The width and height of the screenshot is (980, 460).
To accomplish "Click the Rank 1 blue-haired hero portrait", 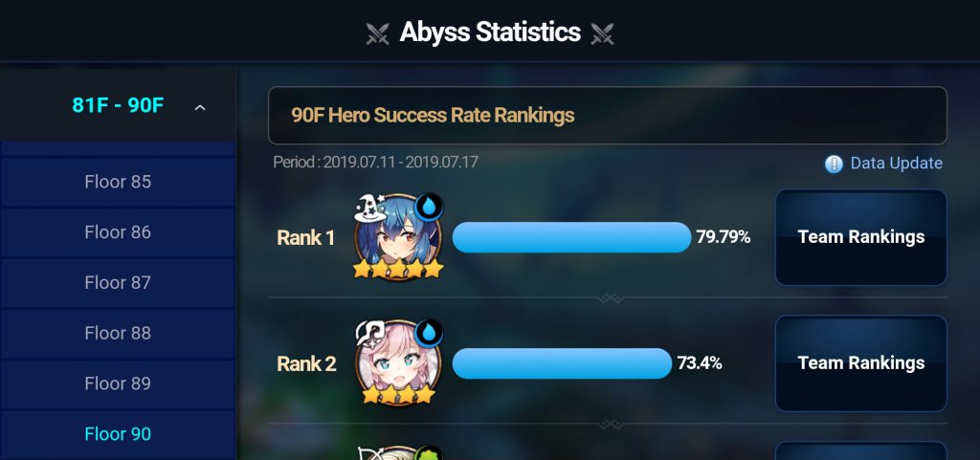I will pos(397,238).
